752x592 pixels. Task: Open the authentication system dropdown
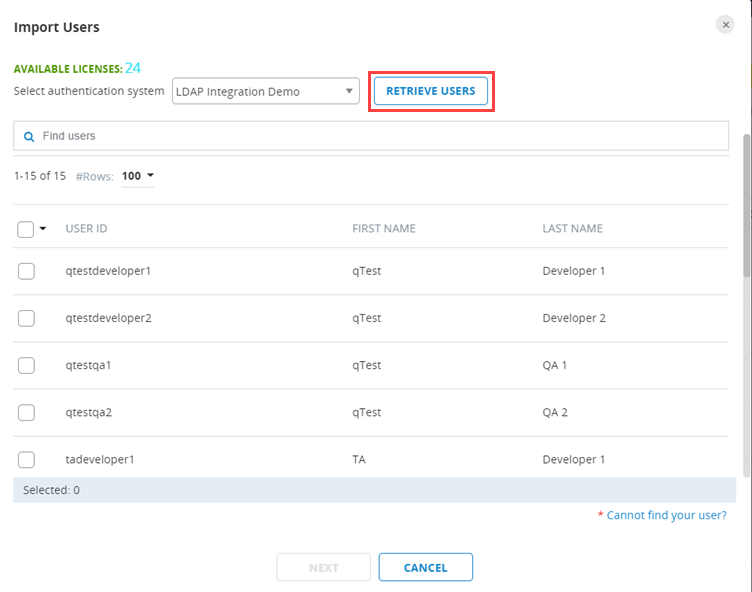265,92
